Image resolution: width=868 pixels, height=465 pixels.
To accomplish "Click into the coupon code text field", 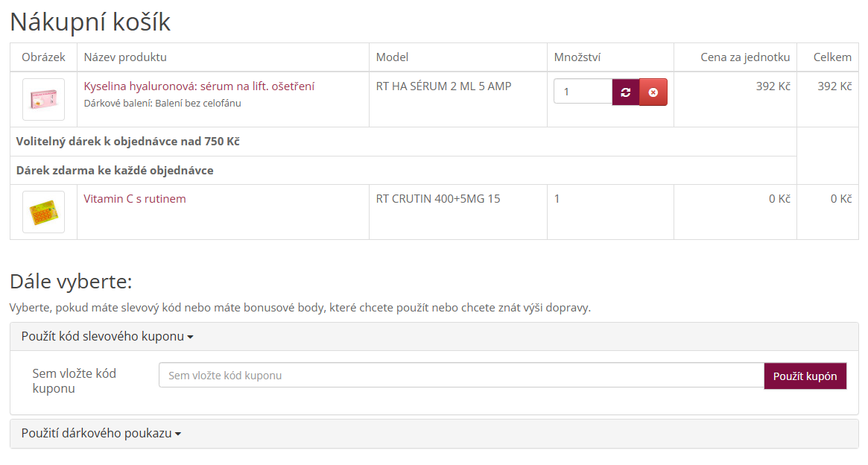I will click(460, 376).
